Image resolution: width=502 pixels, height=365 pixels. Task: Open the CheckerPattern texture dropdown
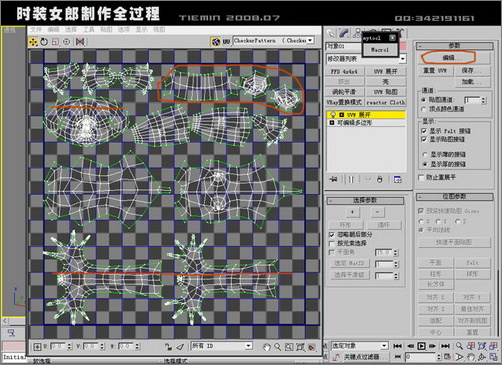click(273, 41)
